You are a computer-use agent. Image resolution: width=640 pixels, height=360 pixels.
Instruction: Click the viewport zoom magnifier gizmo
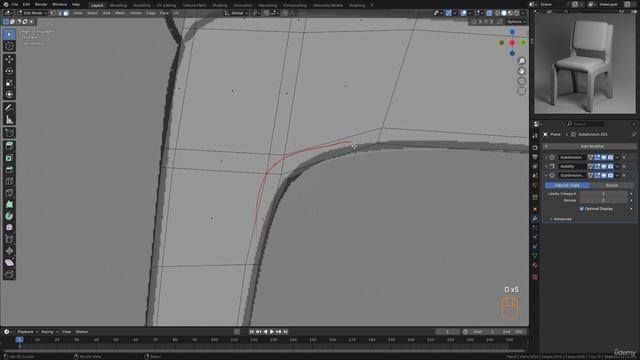pos(522,61)
